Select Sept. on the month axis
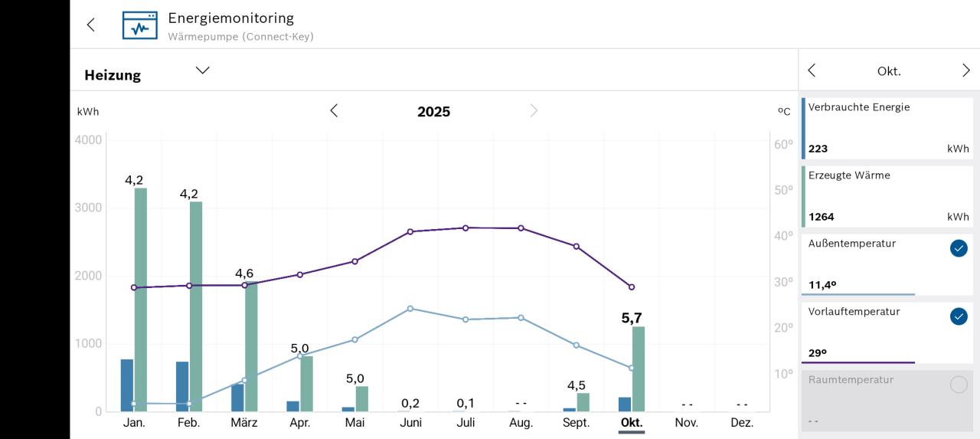Screen dimensions: 980x439 [x=576, y=422]
